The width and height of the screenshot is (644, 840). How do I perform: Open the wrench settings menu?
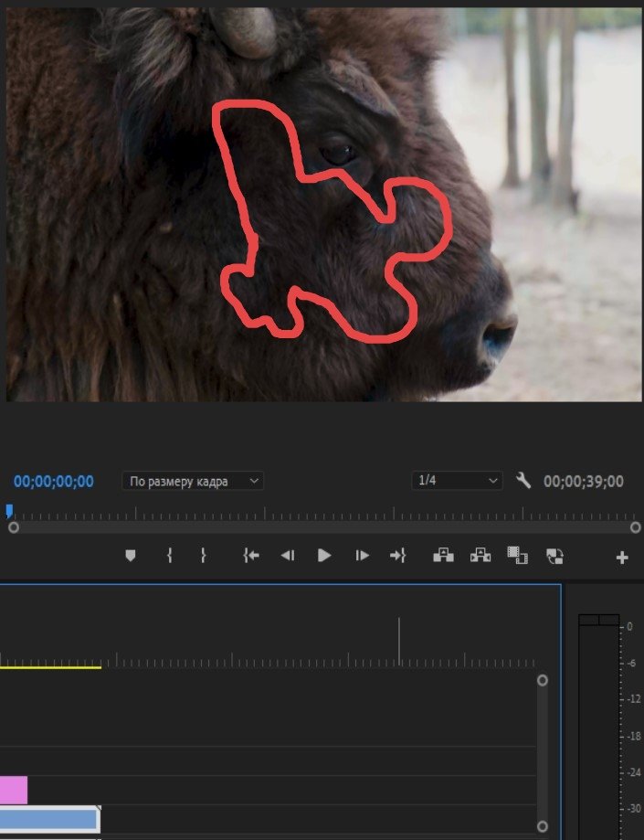click(x=523, y=480)
